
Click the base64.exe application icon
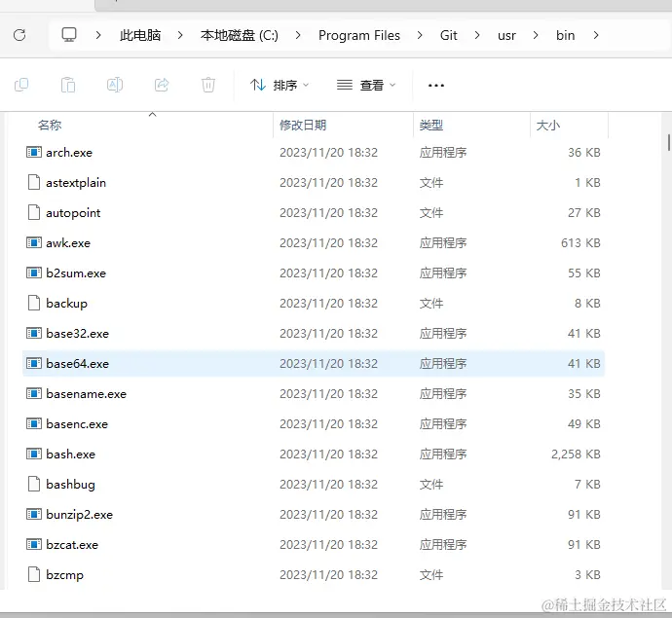[34, 363]
